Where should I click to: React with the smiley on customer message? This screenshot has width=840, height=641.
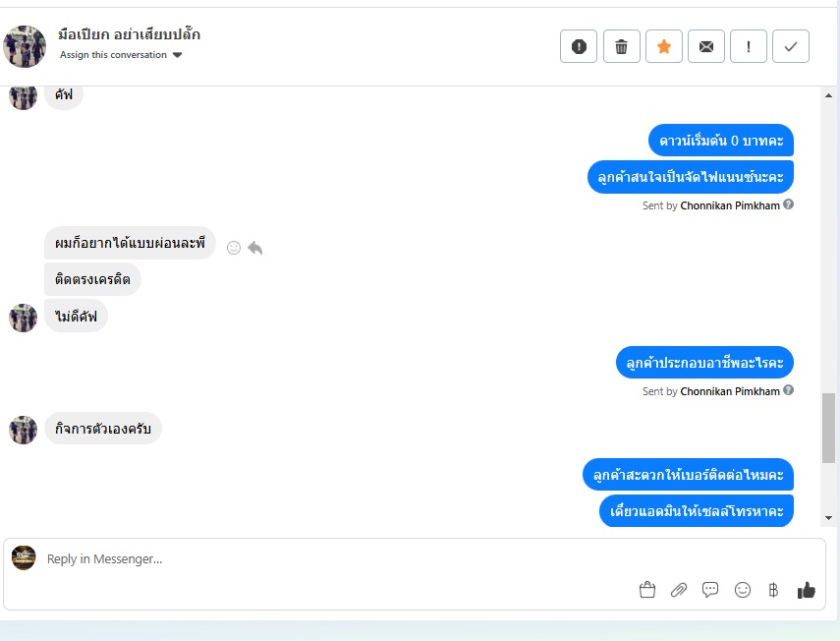pyautogui.click(x=234, y=248)
